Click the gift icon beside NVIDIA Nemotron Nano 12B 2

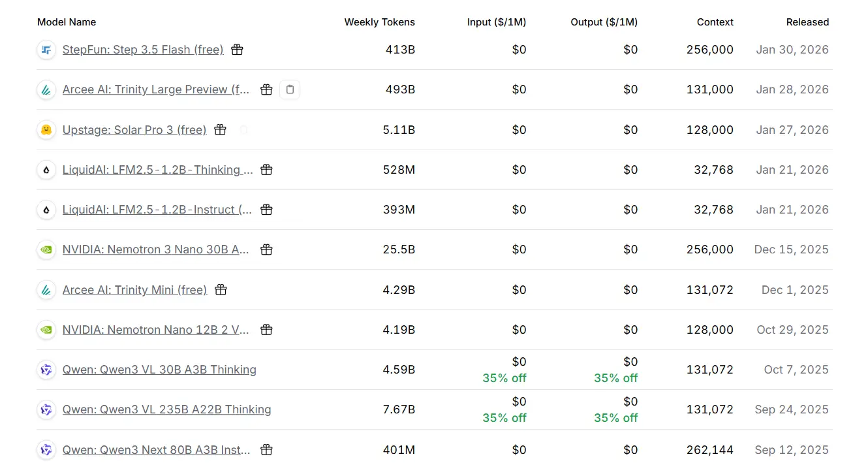(266, 330)
